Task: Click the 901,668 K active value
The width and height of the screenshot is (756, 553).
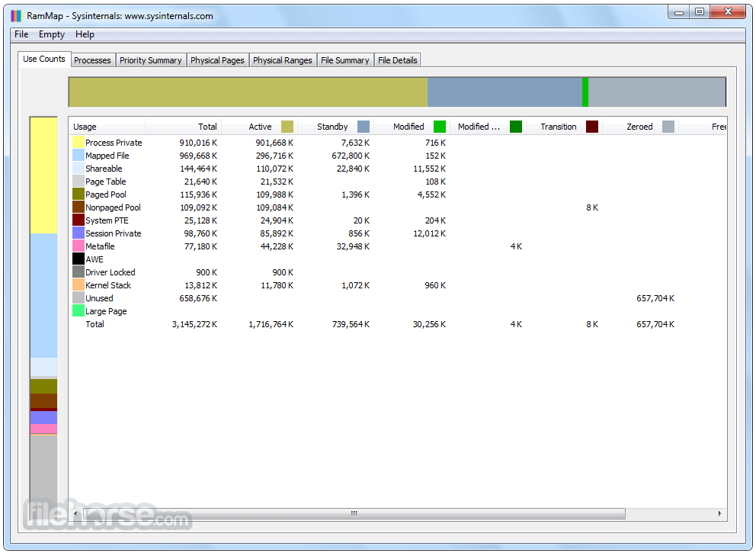Action: 274,143
